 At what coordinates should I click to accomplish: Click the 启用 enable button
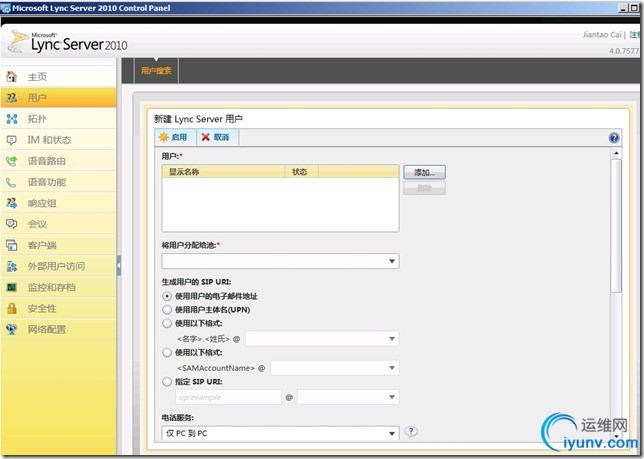174,137
